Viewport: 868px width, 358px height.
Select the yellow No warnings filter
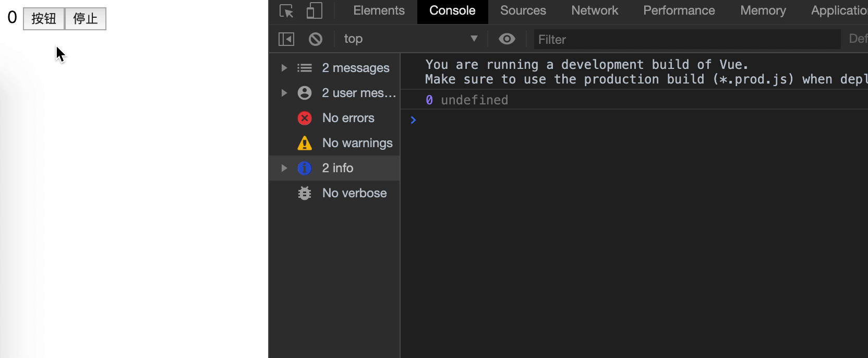click(357, 143)
